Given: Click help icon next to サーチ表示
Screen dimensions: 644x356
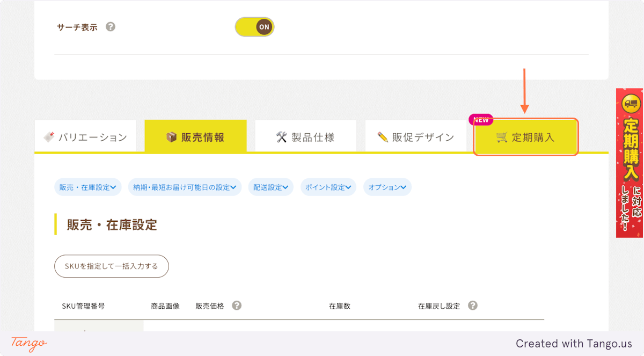Looking at the screenshot, I should 111,26.
